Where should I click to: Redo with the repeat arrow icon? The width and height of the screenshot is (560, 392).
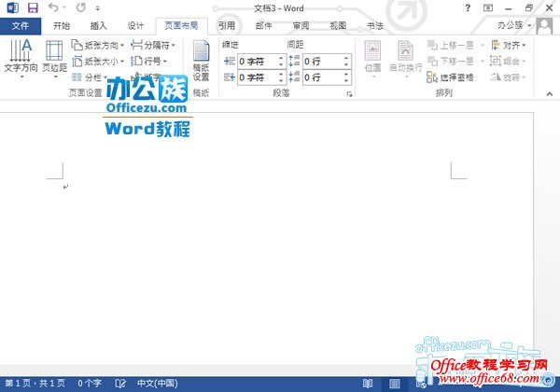81,7
